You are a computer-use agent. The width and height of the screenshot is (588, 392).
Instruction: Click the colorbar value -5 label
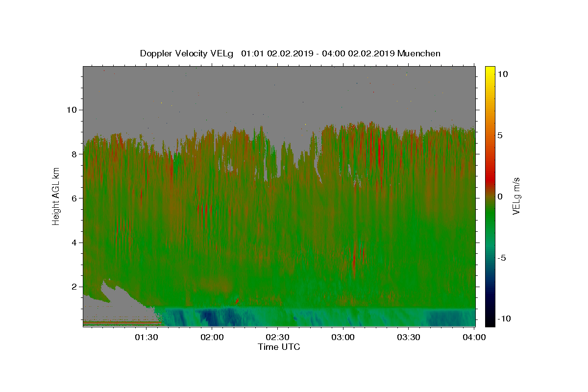(x=502, y=258)
